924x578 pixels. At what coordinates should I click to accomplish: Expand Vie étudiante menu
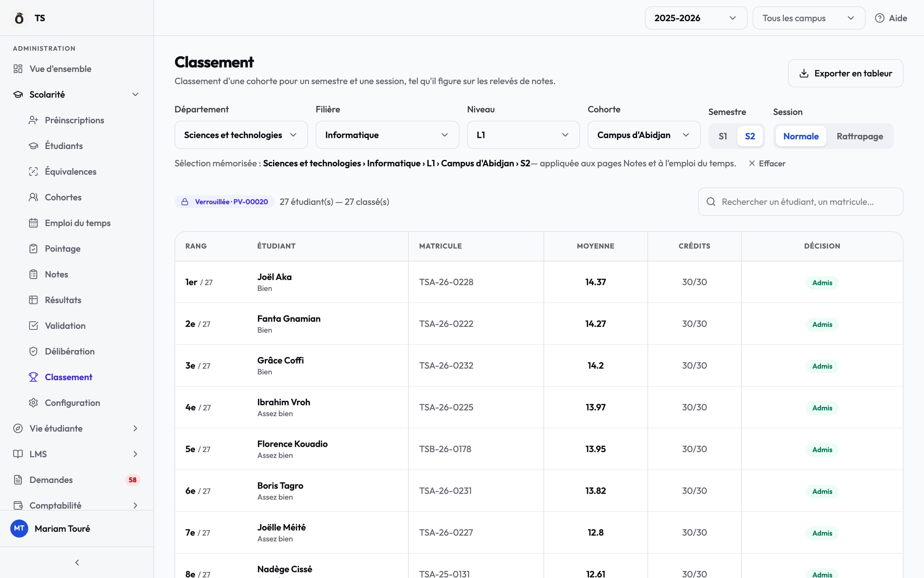(77, 428)
